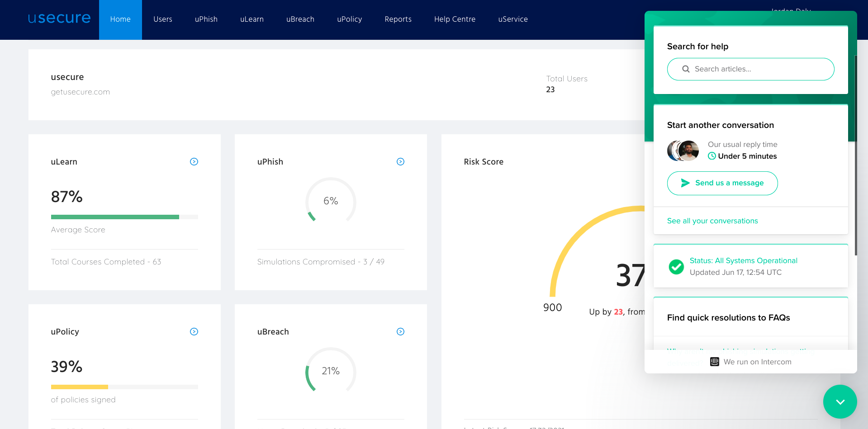
Task: Collapse the messenger with the chevron button
Action: coord(840,401)
